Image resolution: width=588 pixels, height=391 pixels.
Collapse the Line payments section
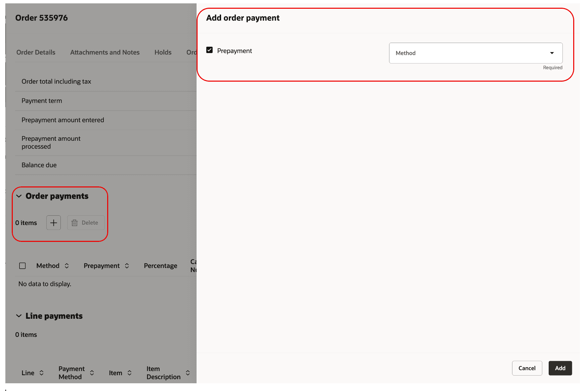point(18,315)
